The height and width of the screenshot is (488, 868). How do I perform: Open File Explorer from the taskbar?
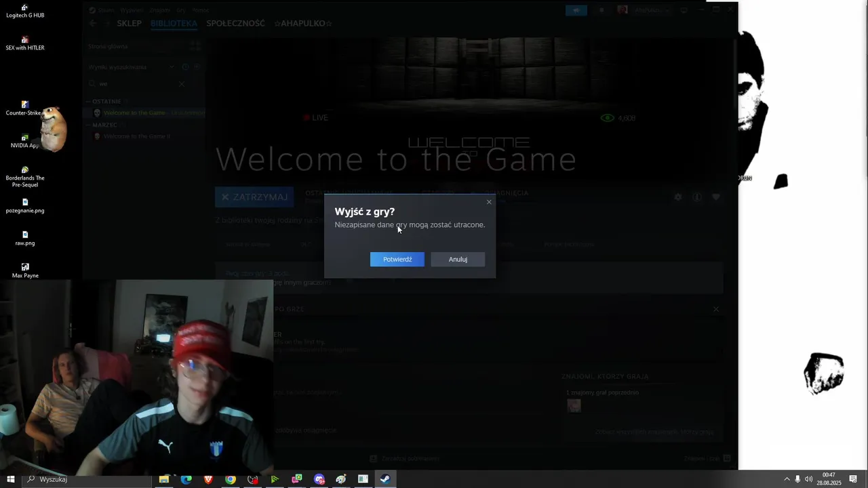pyautogui.click(x=163, y=479)
